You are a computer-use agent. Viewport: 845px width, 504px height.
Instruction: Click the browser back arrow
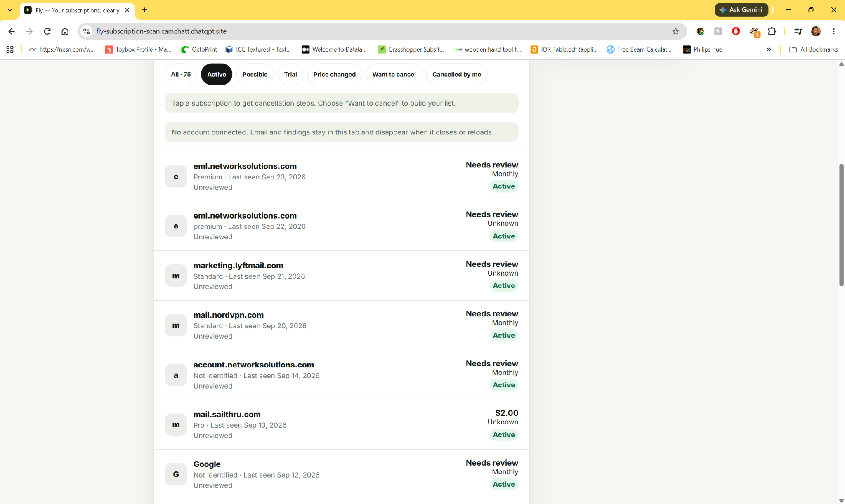[11, 31]
